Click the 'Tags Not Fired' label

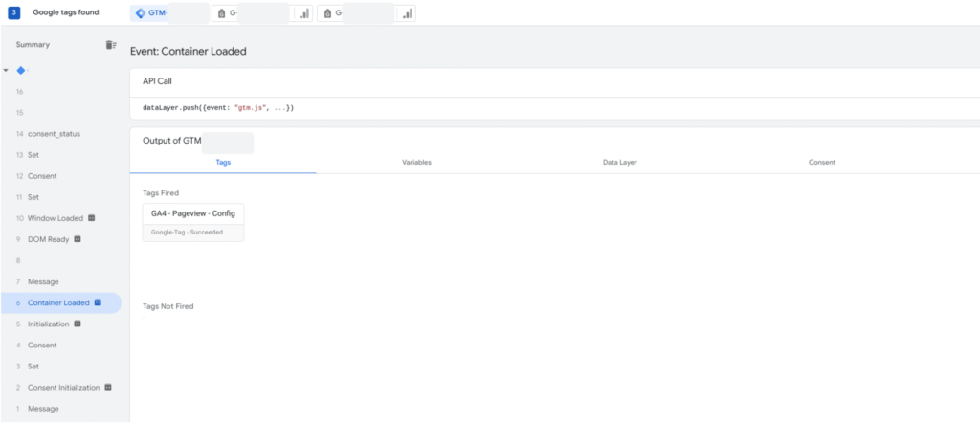coord(168,306)
